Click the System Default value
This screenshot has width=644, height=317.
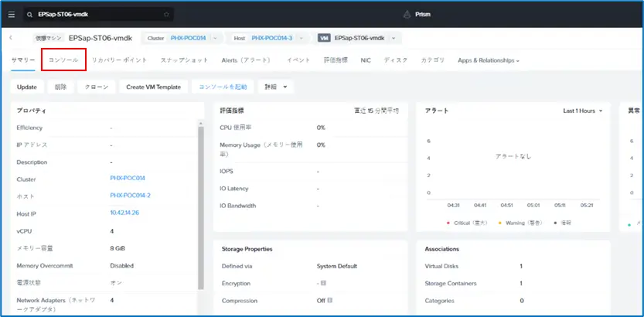tap(337, 266)
